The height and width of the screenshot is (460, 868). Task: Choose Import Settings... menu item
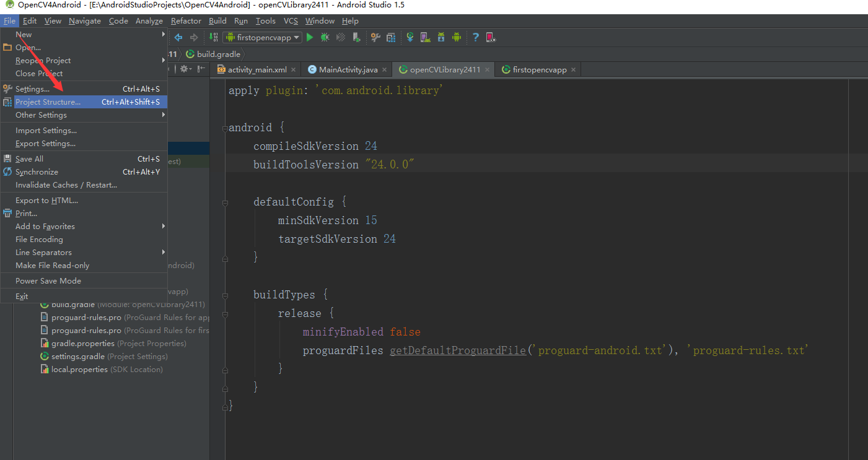[x=84, y=131]
